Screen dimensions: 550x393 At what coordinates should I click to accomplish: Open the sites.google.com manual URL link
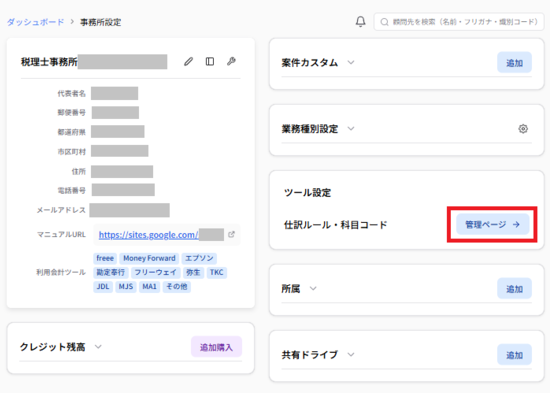coord(149,235)
